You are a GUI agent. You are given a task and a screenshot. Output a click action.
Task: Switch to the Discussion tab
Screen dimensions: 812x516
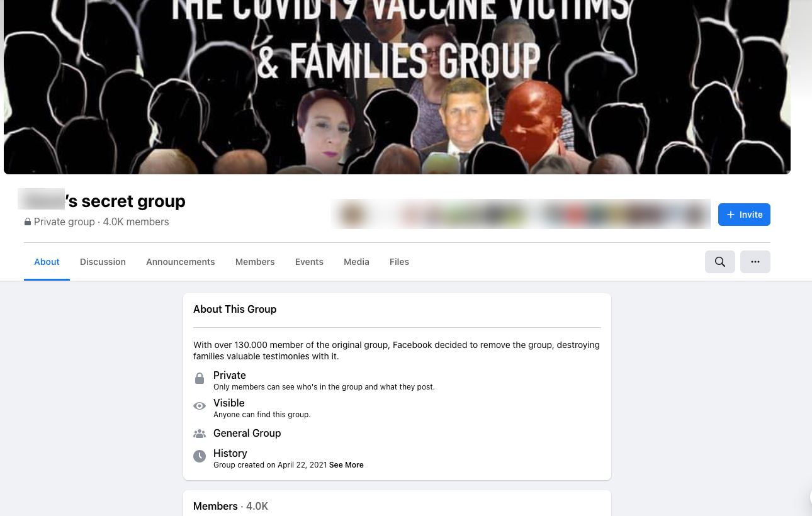point(103,262)
